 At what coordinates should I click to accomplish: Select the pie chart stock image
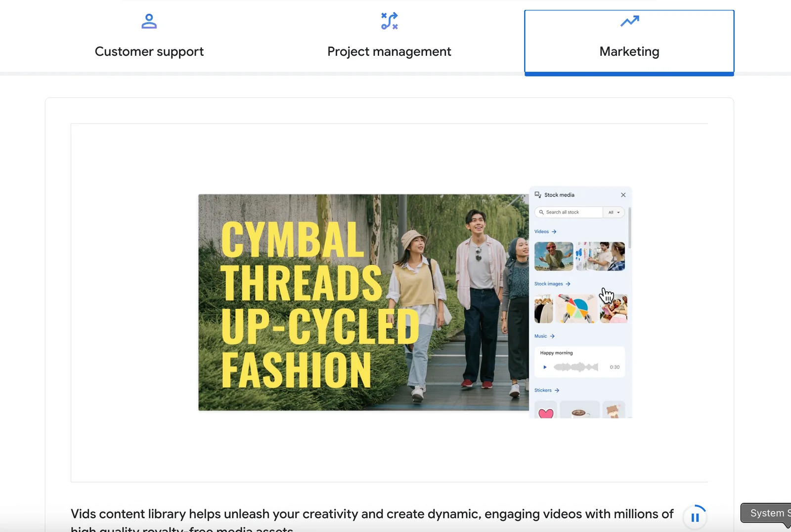576,309
